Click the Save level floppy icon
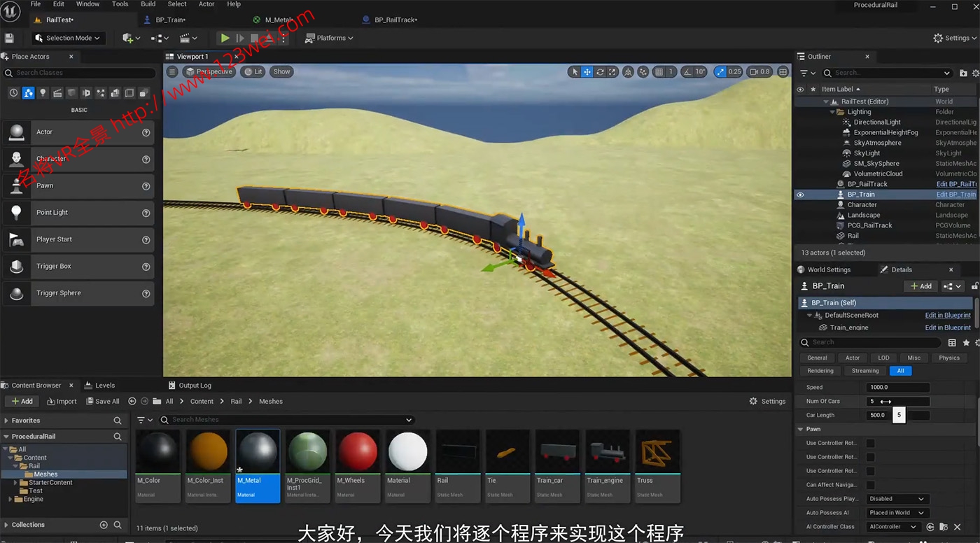 (x=9, y=38)
